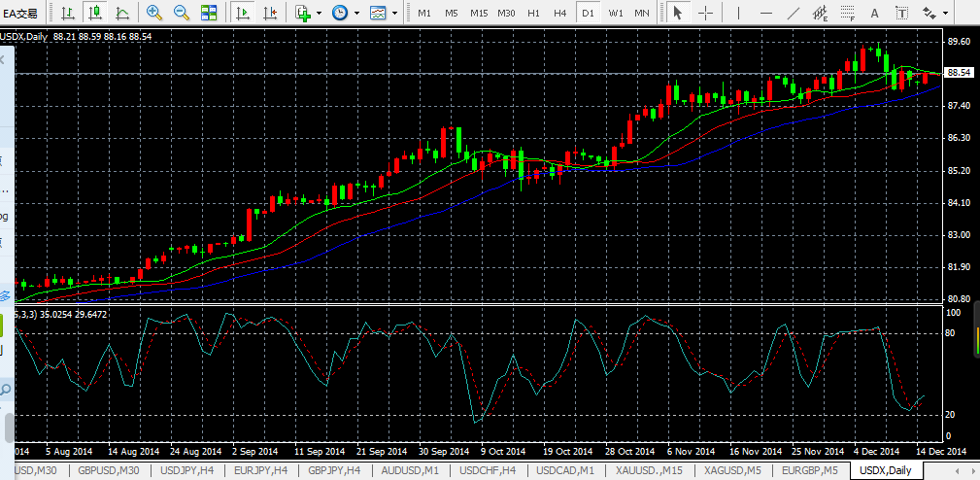
Task: Select the MN monthly timeframe
Action: [x=641, y=14]
